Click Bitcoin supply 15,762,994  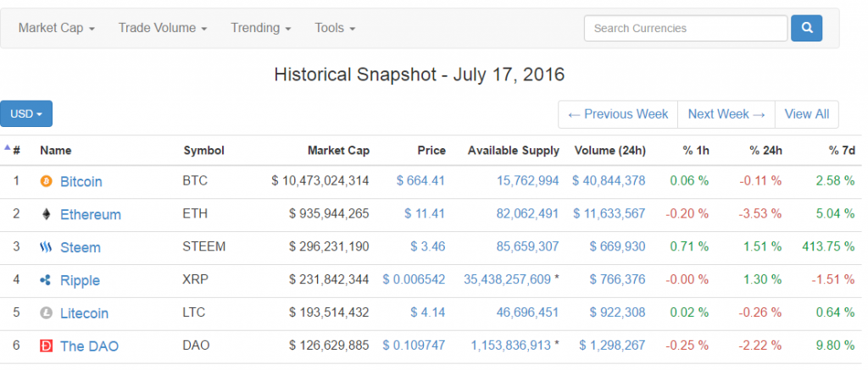point(527,181)
